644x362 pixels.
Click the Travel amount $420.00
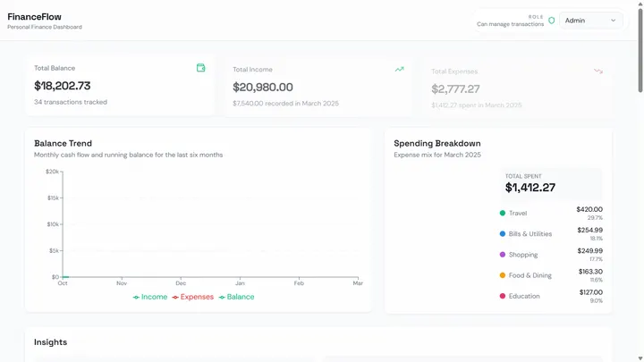pos(589,209)
